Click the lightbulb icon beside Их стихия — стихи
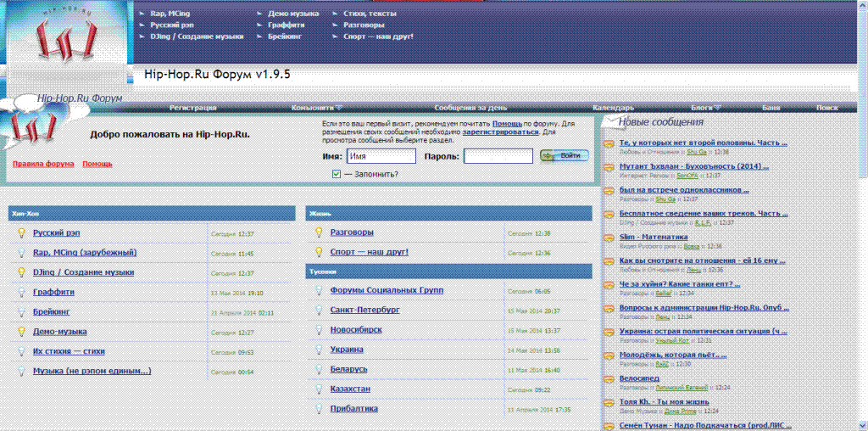The width and height of the screenshot is (868, 431). click(x=21, y=351)
